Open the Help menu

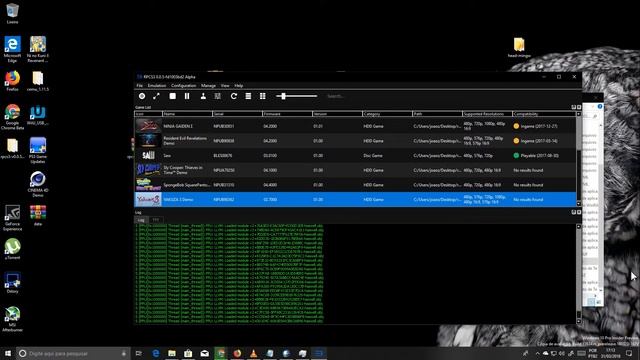[239, 86]
